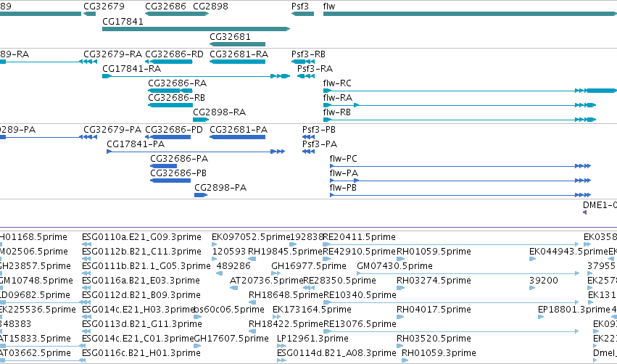Click EST LP12961.3prime
617x364 pixels.
[x=312, y=339]
